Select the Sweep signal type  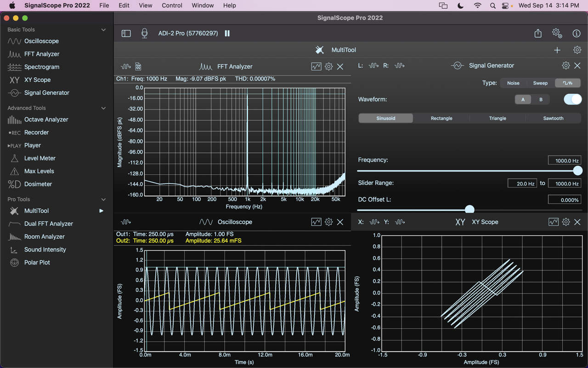(x=540, y=83)
